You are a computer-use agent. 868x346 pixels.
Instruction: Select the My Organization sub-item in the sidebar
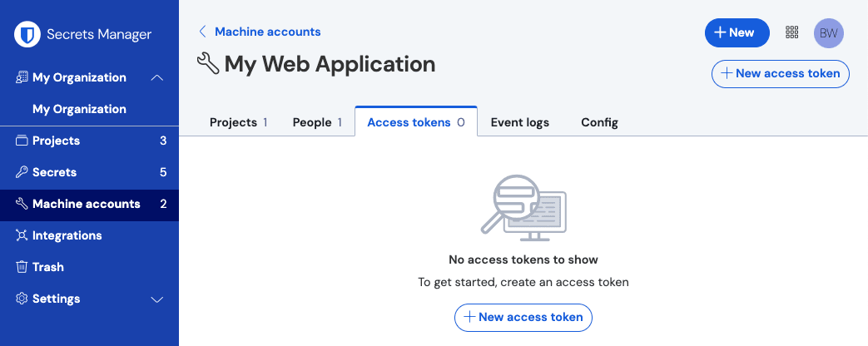tap(79, 109)
